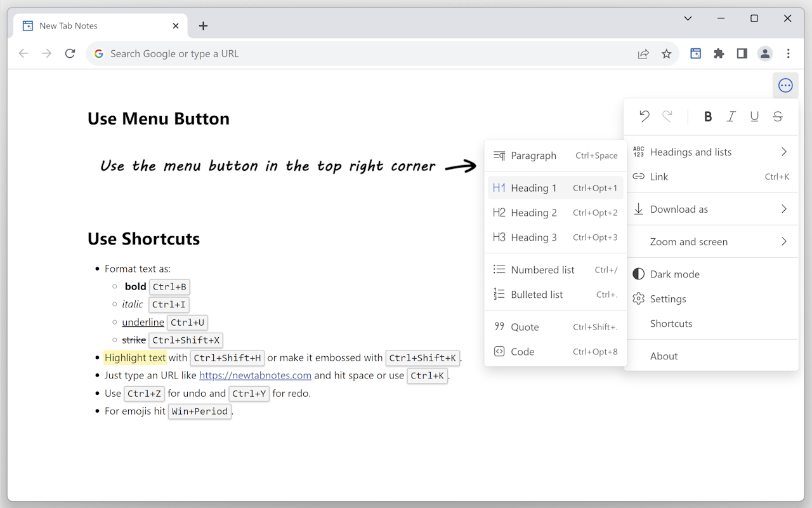Select Heading 2 from the submenu
This screenshot has height=508, width=812.
(533, 212)
